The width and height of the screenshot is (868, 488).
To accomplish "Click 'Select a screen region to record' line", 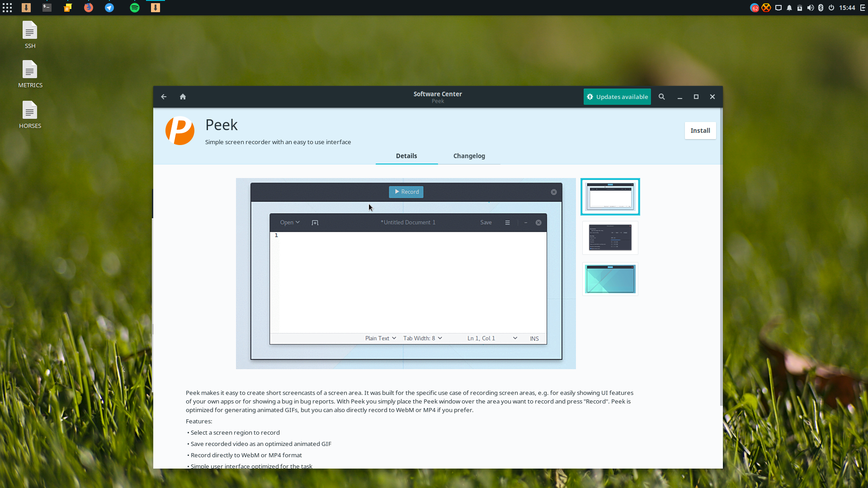I will (235, 432).
